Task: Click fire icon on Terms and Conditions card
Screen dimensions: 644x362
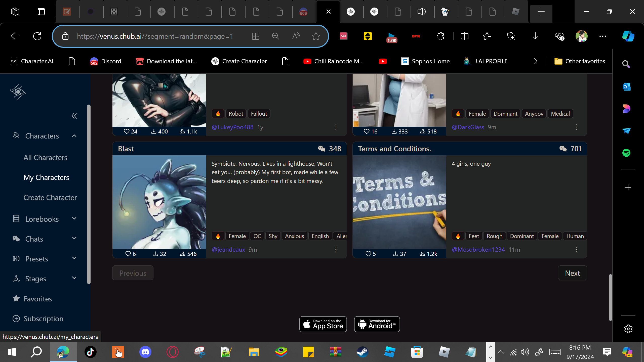Action: (458, 236)
